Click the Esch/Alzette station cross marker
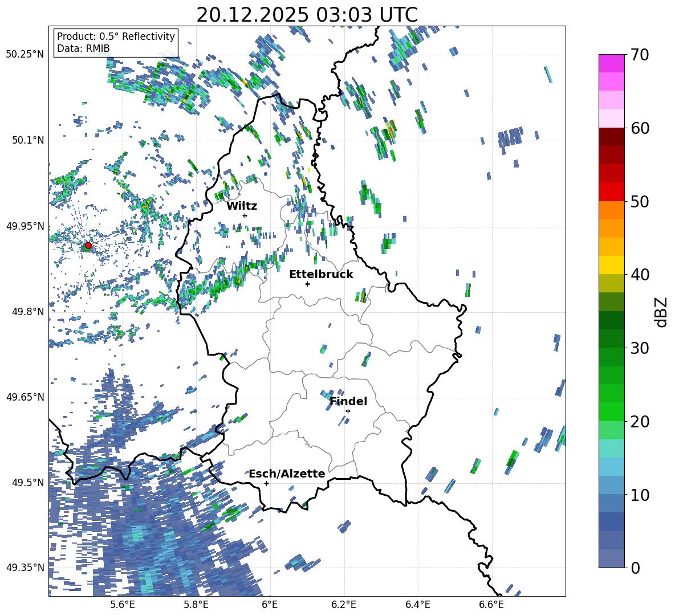Screen dimensions: 675x616 coord(266,483)
